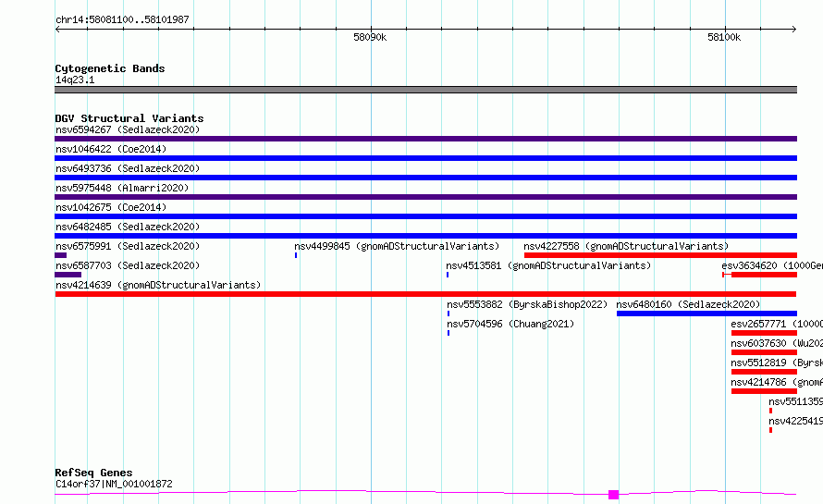823x504 pixels.
Task: Click the chr14:58081100..58101987 position label
Action: click(122, 20)
